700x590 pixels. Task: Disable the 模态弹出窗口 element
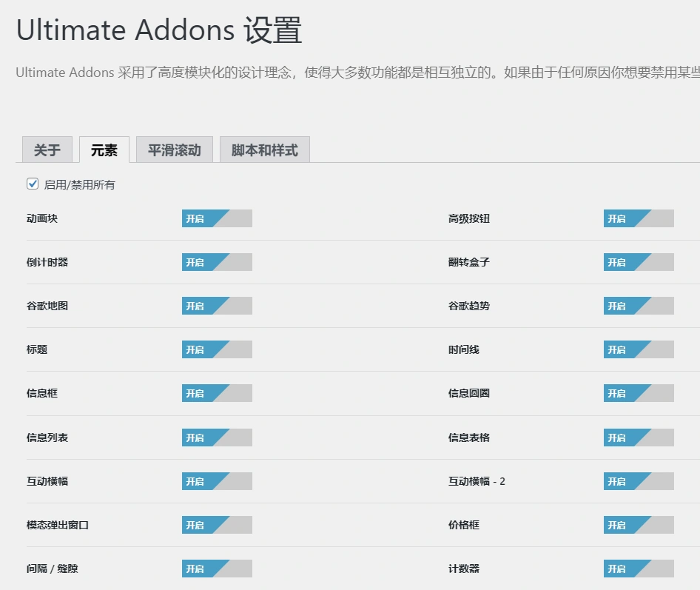click(x=216, y=525)
